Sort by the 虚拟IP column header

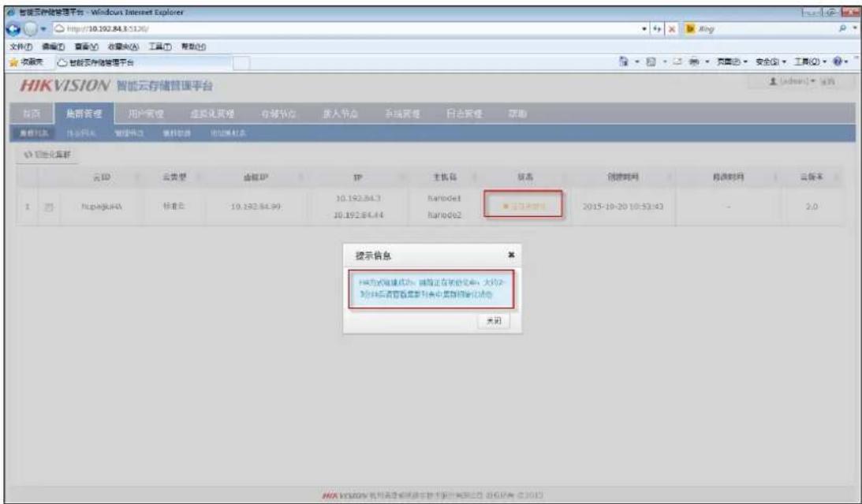click(x=256, y=177)
